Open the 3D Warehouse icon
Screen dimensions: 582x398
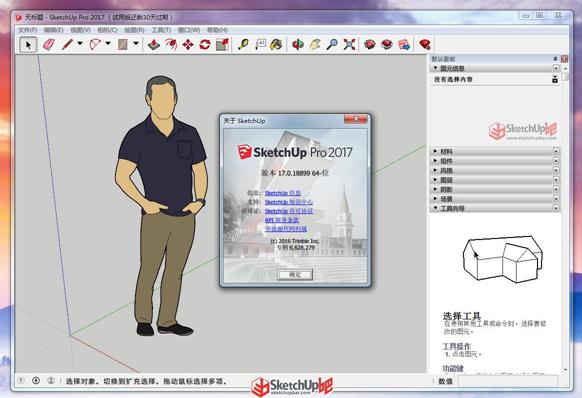(x=370, y=45)
